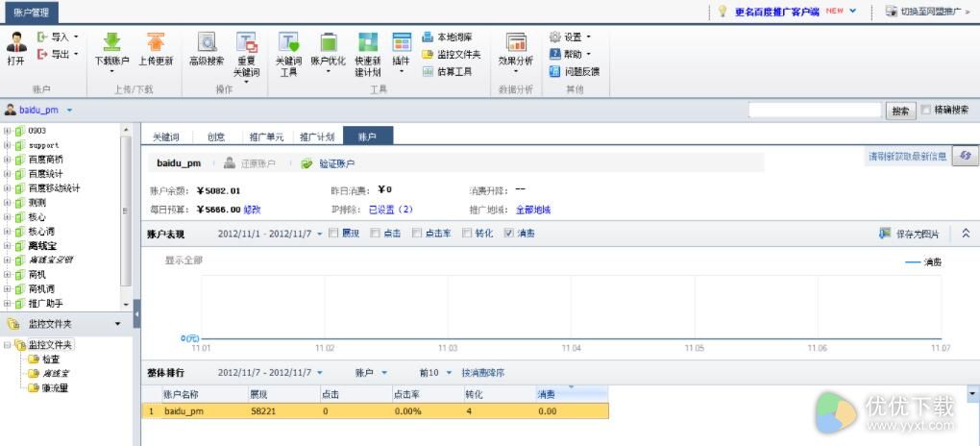Expand the 百度商桥 tree node
980x446 pixels.
pyautogui.click(x=8, y=160)
